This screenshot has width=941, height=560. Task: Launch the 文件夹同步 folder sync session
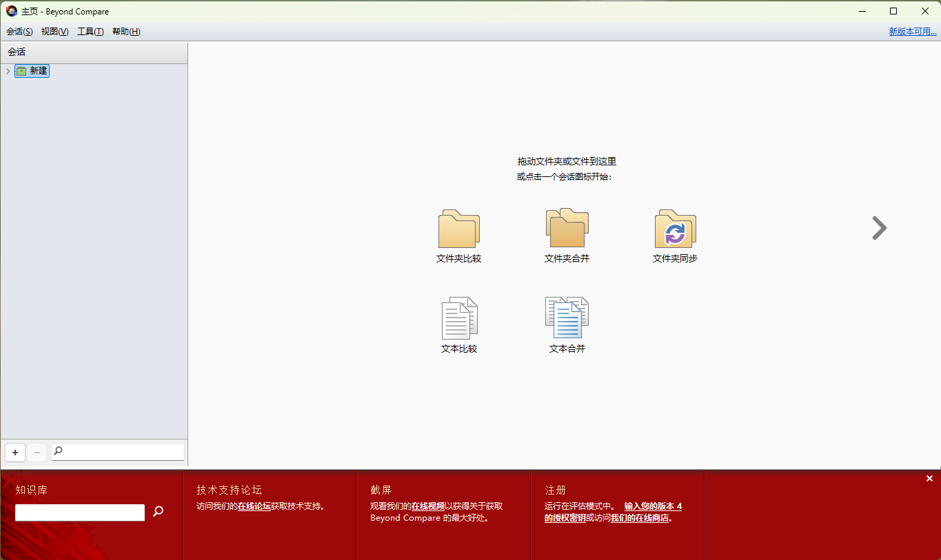click(675, 236)
